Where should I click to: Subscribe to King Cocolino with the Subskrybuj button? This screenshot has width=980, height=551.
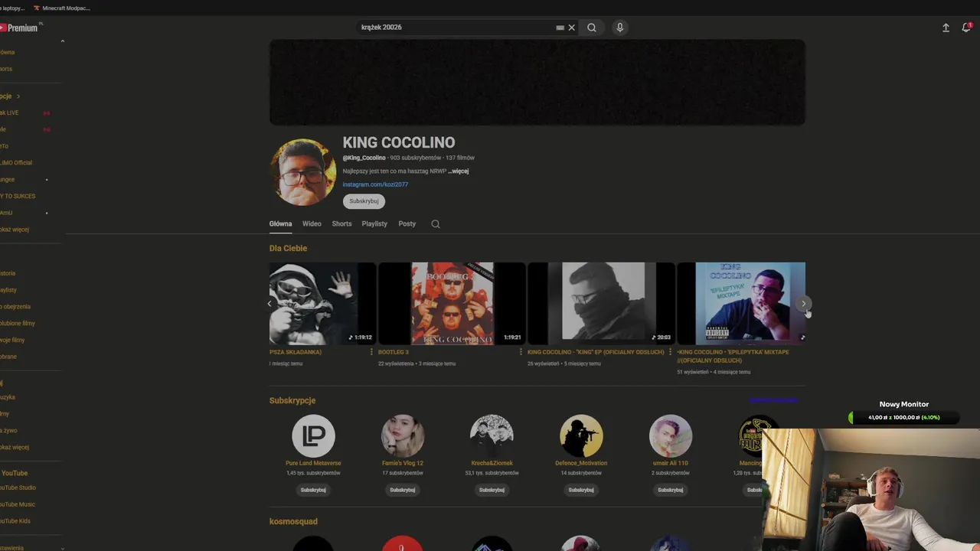click(364, 201)
